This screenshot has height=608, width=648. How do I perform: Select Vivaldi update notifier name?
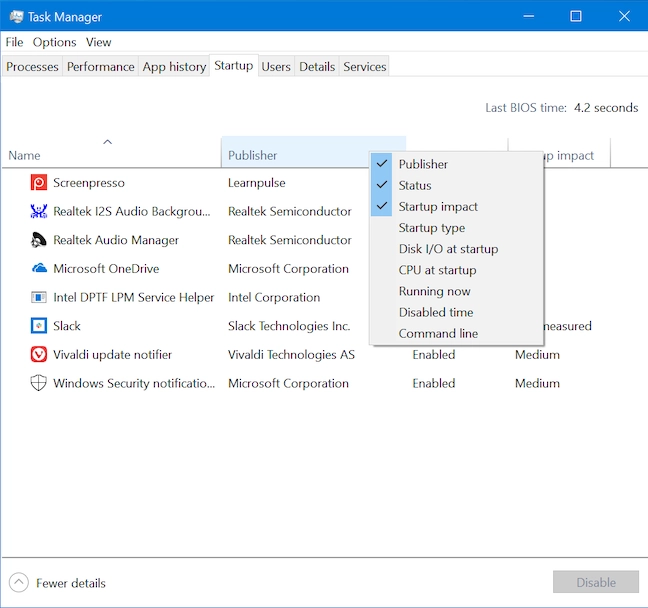point(112,355)
